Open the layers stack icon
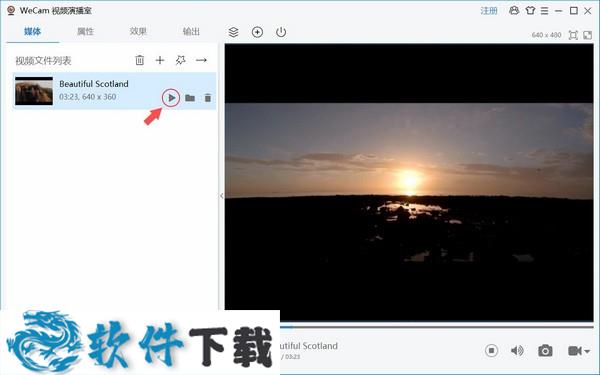The width and height of the screenshot is (600, 375). pyautogui.click(x=233, y=32)
